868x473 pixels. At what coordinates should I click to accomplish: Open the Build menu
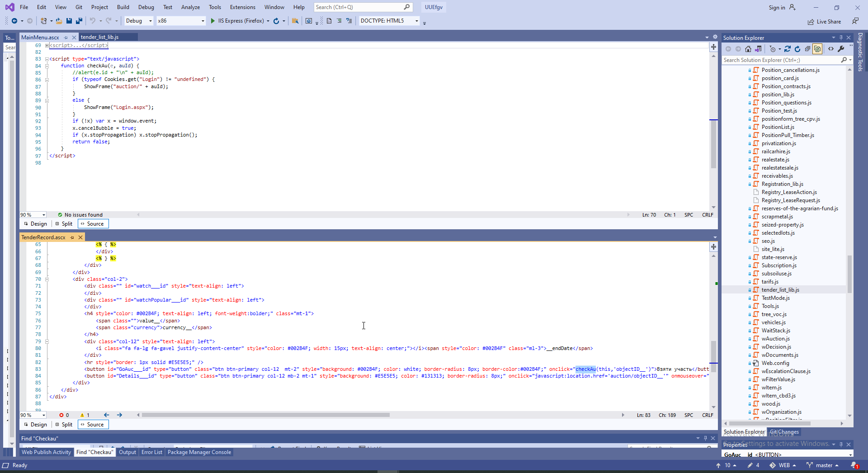tap(123, 7)
